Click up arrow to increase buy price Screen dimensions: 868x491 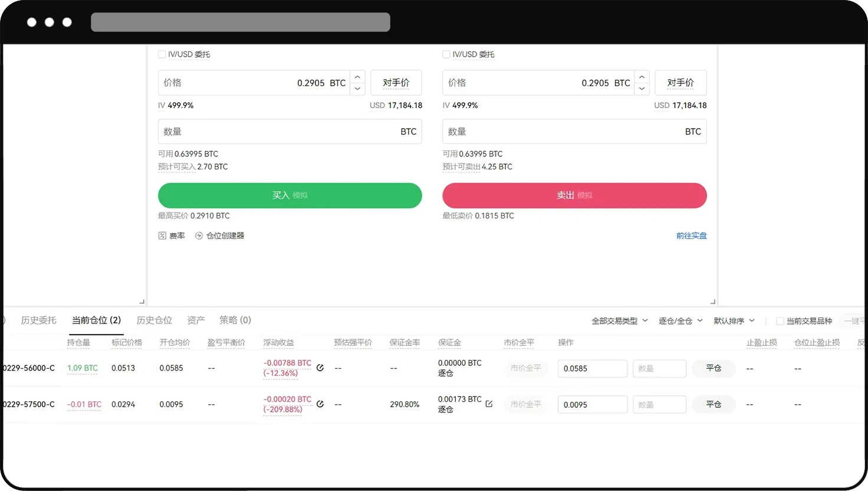click(357, 76)
